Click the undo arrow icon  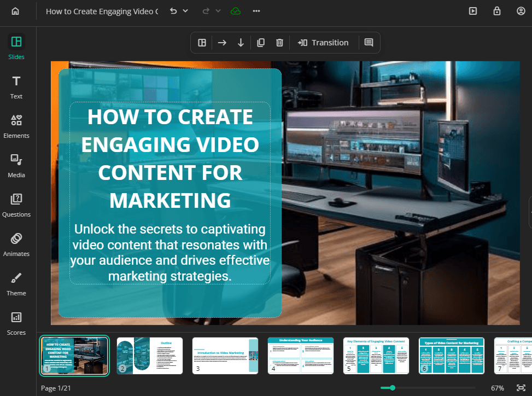(x=173, y=11)
